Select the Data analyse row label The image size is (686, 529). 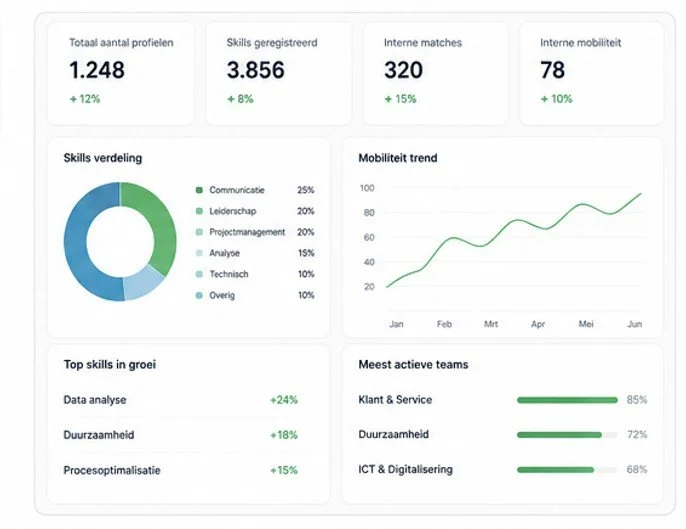click(x=95, y=400)
